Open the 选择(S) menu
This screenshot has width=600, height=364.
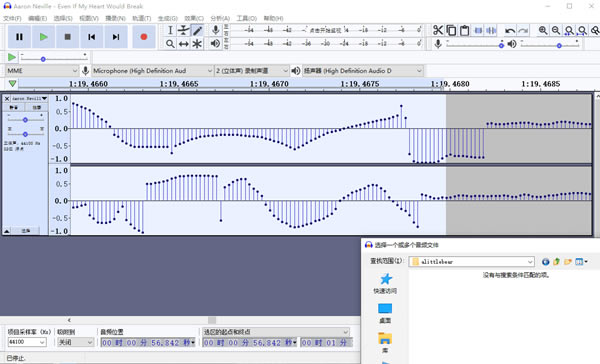click(63, 18)
